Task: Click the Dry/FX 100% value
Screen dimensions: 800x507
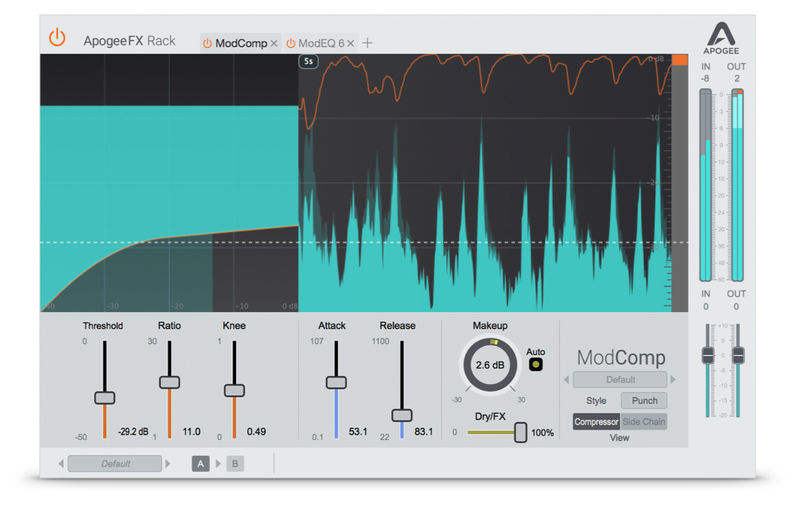Action: [x=542, y=433]
